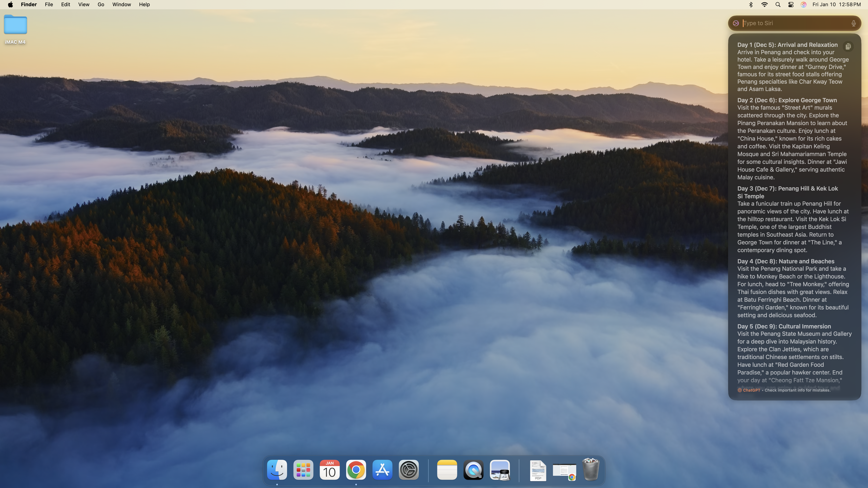Open Google Chrome from the Dock

[356, 470]
